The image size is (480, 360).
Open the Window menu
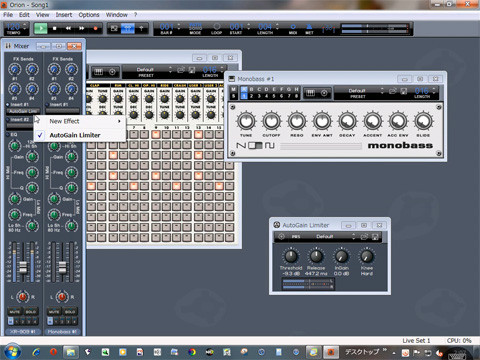pos(117,15)
